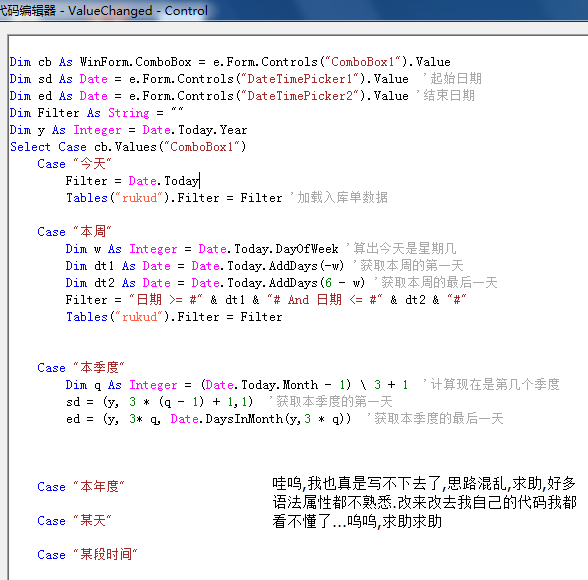Click the Case "本周" line
The width and height of the screenshot is (588, 580).
(74, 232)
